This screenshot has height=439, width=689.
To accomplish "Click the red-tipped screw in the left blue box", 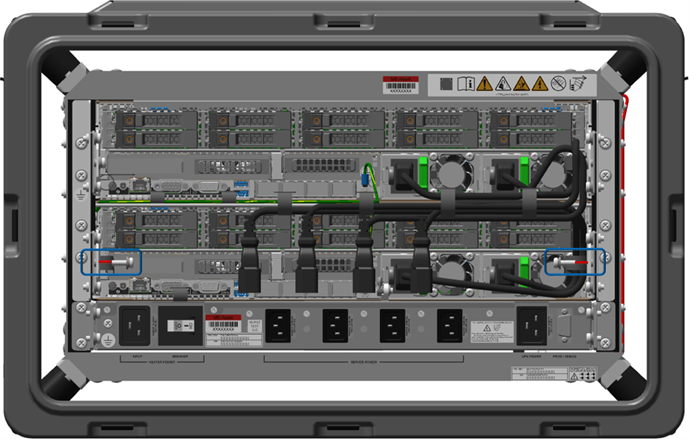I will click(x=116, y=262).
